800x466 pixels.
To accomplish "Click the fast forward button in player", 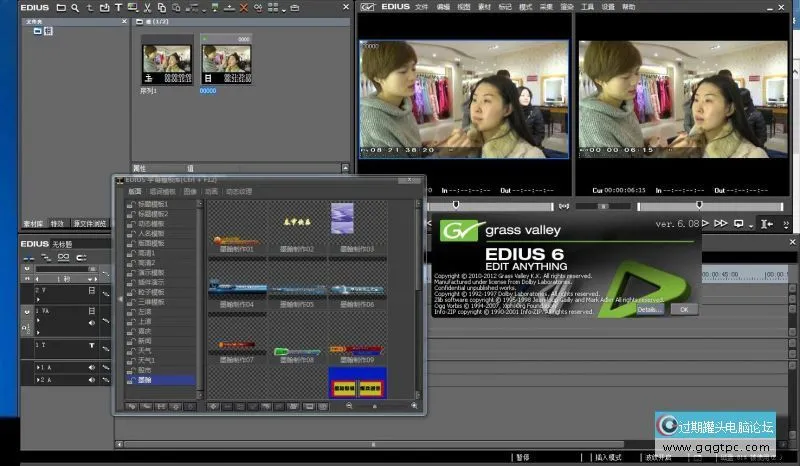I will [721, 223].
